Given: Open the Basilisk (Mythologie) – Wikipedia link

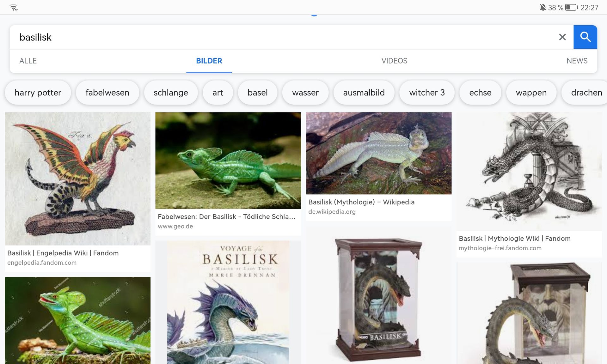Looking at the screenshot, I should (361, 202).
